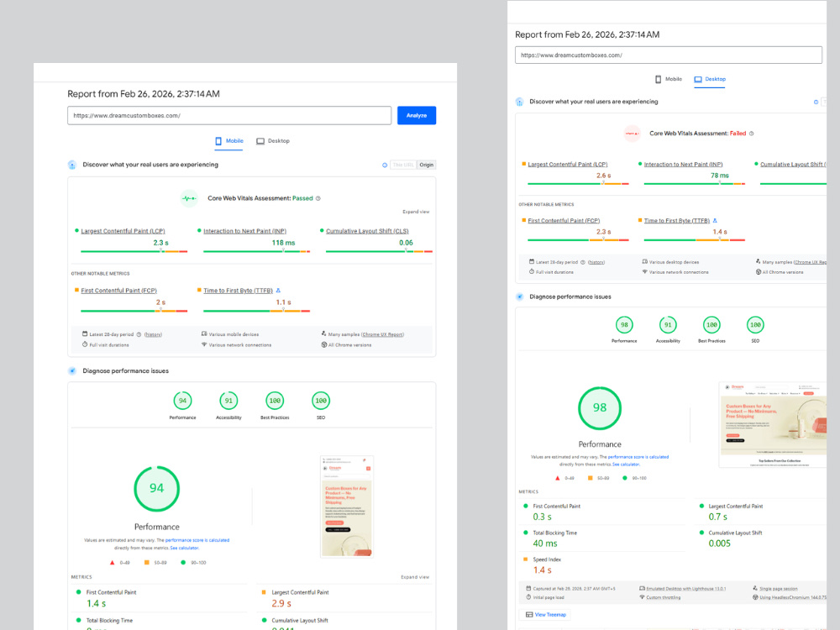Click info icon after Core Web Vitals Failed
The height and width of the screenshot is (630, 840).
pyautogui.click(x=751, y=134)
